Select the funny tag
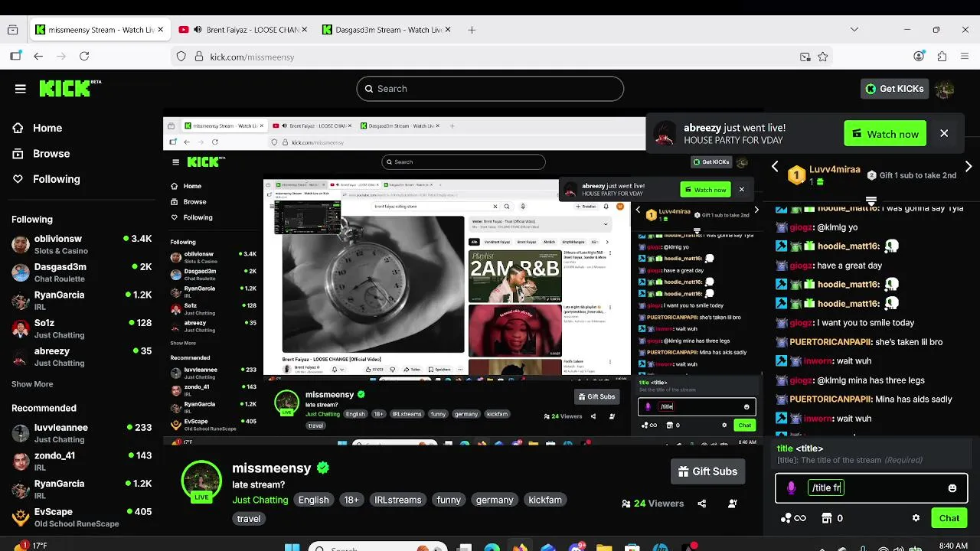The width and height of the screenshot is (980, 551). 449,500
